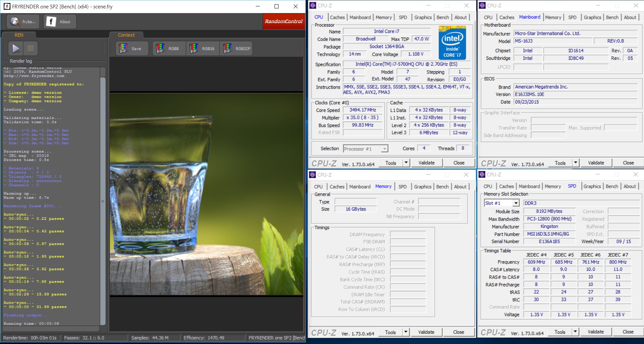Click the Max TDP 47.0 W field
The height and width of the screenshot is (344, 644).
[x=422, y=39]
